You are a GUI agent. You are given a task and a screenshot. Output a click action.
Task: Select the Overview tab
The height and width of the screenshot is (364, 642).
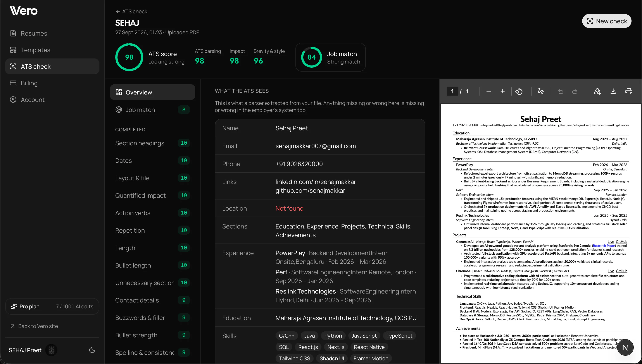pos(153,92)
